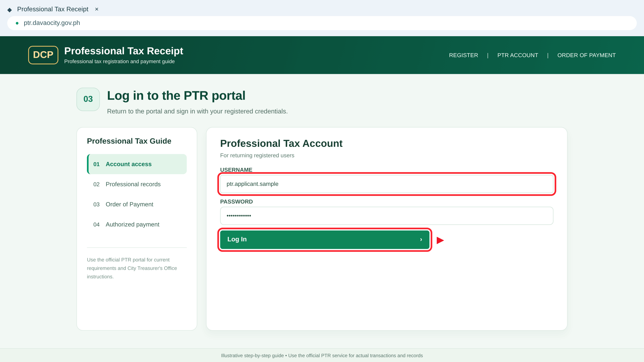Click the diamond favicon in browser tab
Screen dimensions: 644x362
10,10
